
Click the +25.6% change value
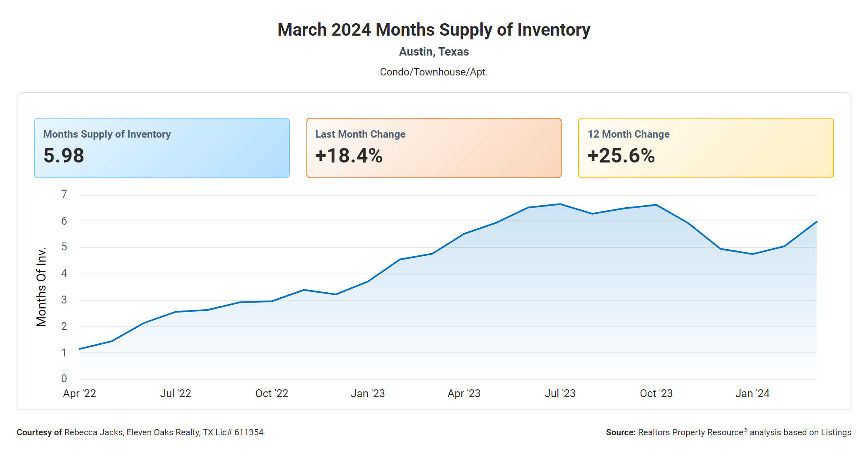coord(621,156)
